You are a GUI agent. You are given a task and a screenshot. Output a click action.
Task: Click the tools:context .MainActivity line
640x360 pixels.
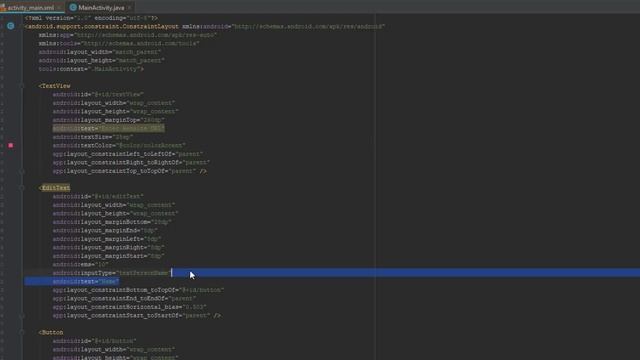click(91, 69)
